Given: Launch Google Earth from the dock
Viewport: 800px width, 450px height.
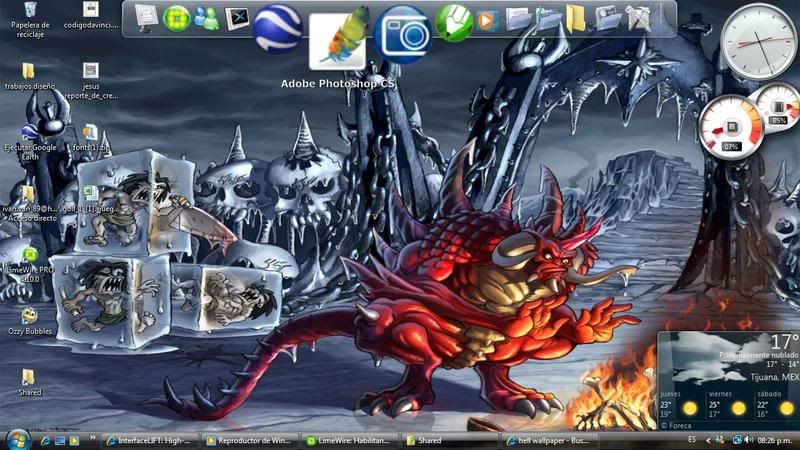Looking at the screenshot, I should point(278,29).
